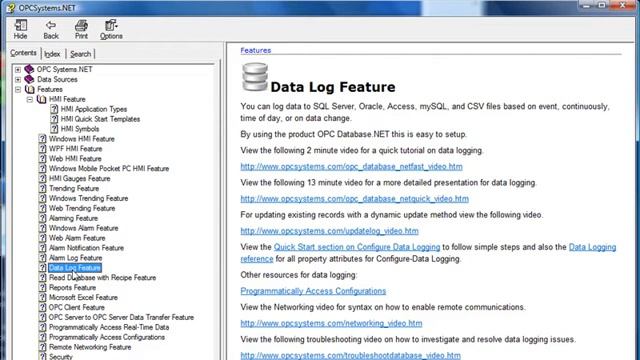Click Programmatically Access Configurations content link
Screen dimensions: 640x360
pos(313,291)
